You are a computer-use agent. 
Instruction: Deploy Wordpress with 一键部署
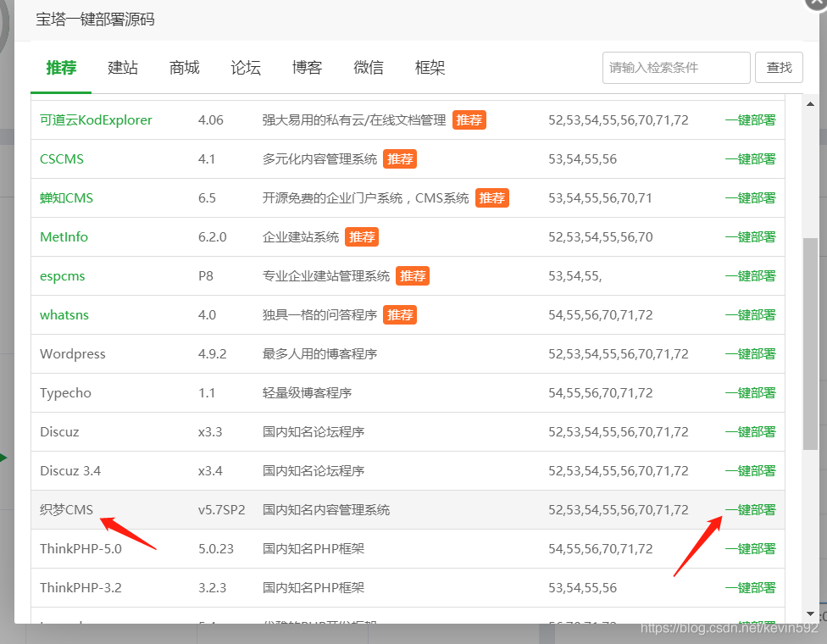[751, 354]
